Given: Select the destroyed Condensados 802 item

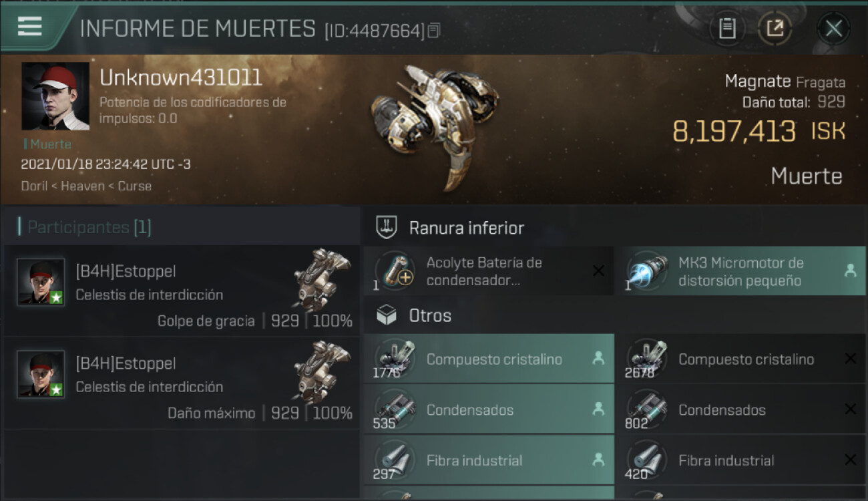Looking at the screenshot, I should 741,409.
